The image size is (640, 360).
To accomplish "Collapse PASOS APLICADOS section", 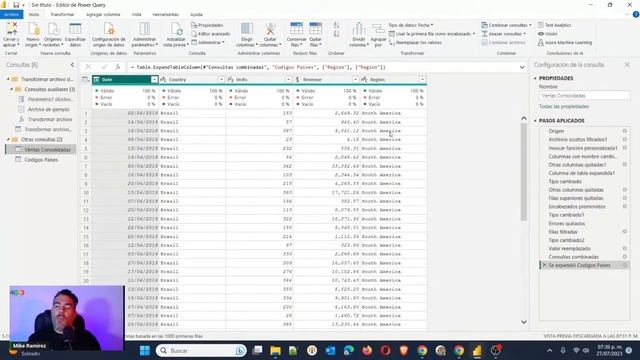I will tap(536, 121).
